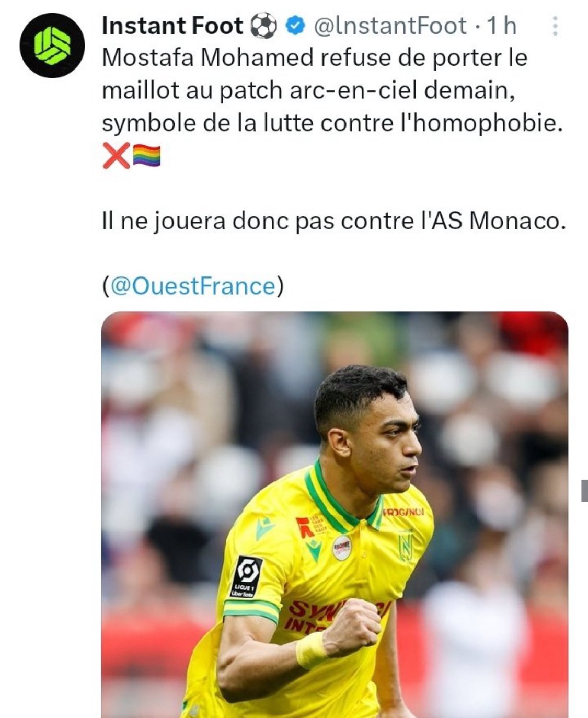Click the soccer ball emoji beside the name
Image resolution: width=588 pixels, height=718 pixels.
pos(264,26)
